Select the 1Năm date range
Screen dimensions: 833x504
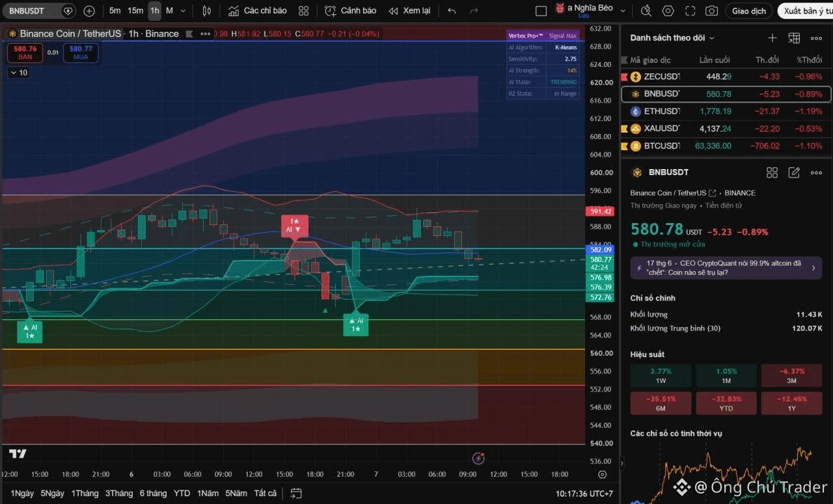[208, 494]
